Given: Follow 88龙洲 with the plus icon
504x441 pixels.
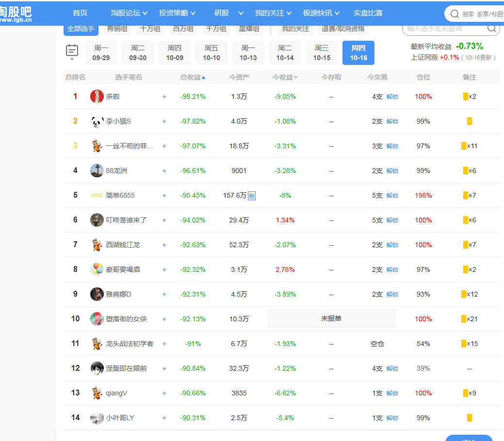Looking at the screenshot, I should (x=164, y=171).
